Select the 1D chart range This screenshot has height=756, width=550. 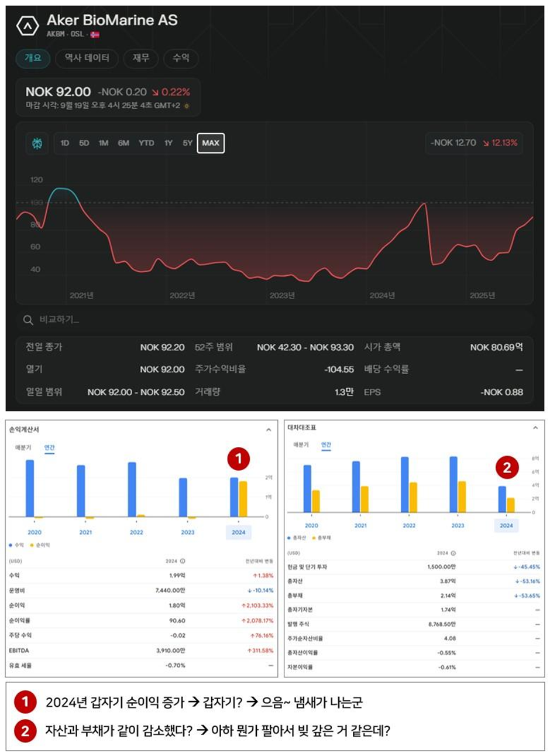click(x=65, y=143)
